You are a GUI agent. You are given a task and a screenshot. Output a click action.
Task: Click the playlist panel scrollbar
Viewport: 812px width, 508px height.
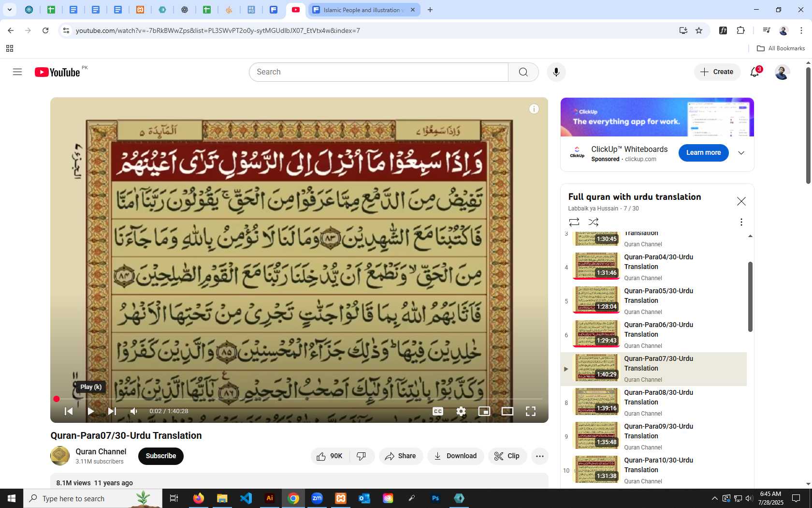pos(750,297)
